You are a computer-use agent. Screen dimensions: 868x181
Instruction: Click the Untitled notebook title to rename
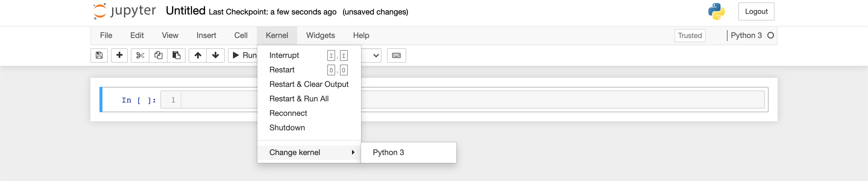tap(185, 11)
